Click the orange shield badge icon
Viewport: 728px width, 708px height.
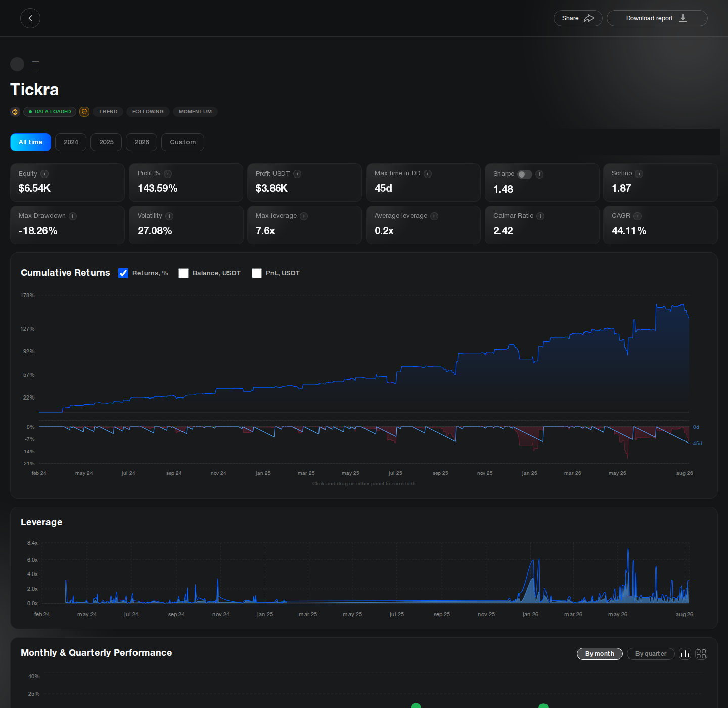click(x=84, y=112)
